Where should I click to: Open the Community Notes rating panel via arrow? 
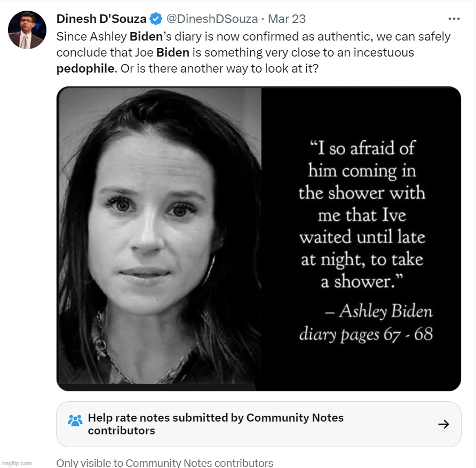(443, 424)
